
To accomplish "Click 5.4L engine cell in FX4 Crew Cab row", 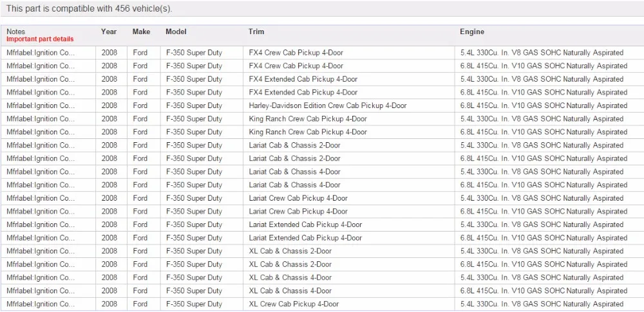I will (x=549, y=53).
